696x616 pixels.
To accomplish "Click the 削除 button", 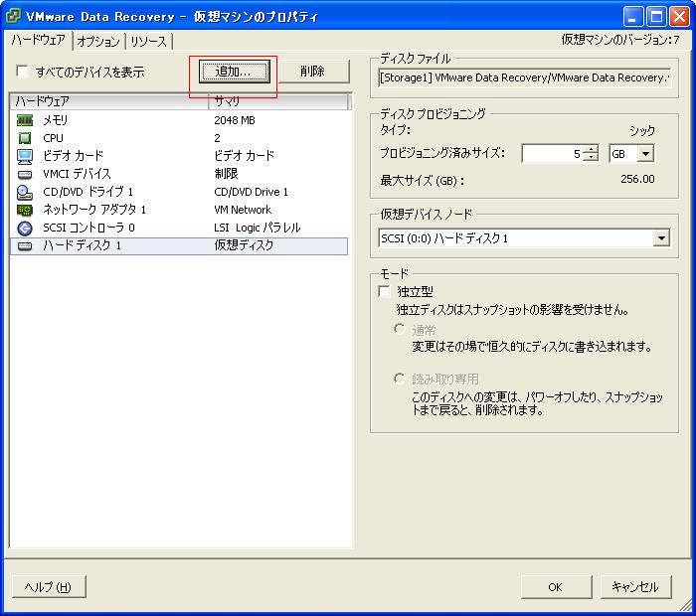I will coord(313,72).
